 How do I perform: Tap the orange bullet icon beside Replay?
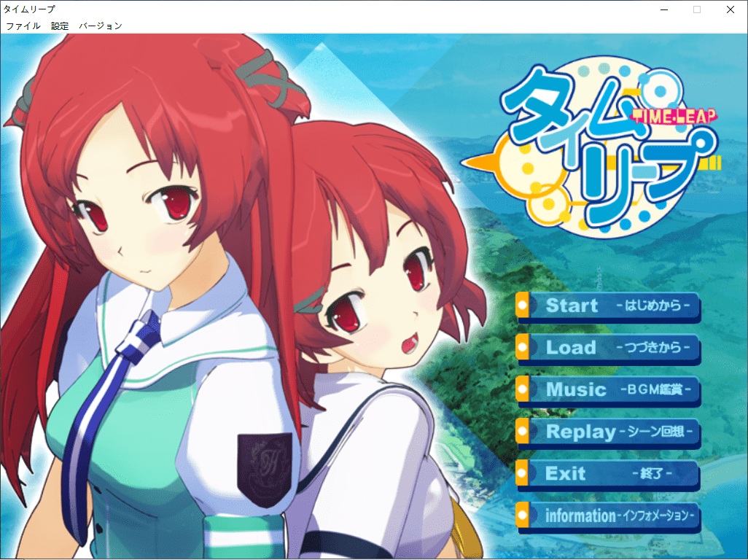click(x=523, y=432)
